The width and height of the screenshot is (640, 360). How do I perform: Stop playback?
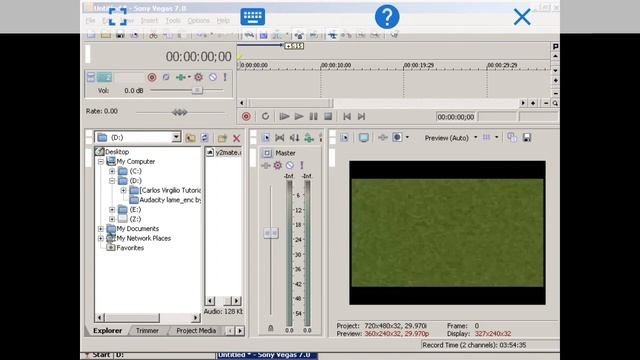pos(328,117)
